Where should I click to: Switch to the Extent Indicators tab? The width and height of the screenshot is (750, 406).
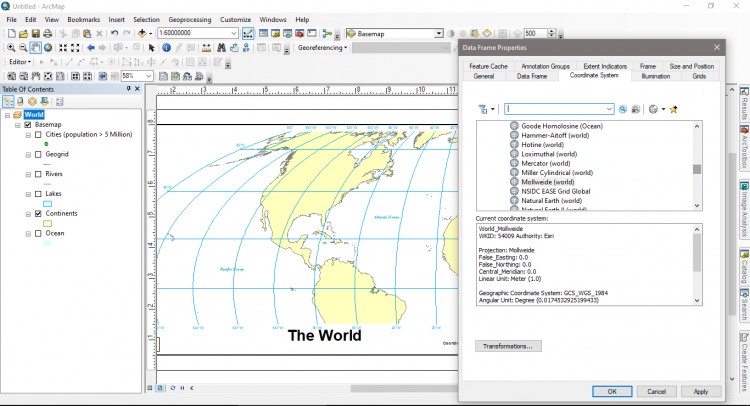(x=605, y=66)
